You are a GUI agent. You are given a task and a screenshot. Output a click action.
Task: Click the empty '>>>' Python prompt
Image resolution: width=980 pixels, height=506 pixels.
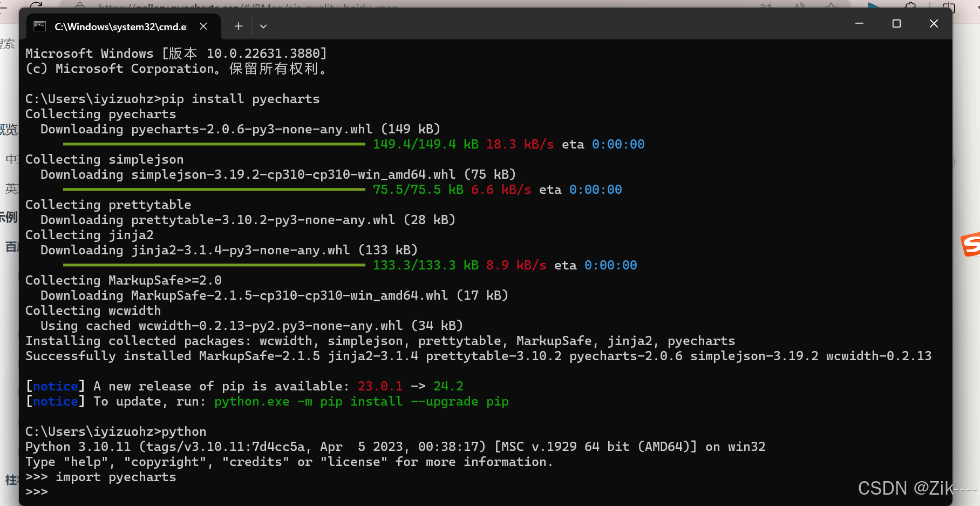coord(37,492)
